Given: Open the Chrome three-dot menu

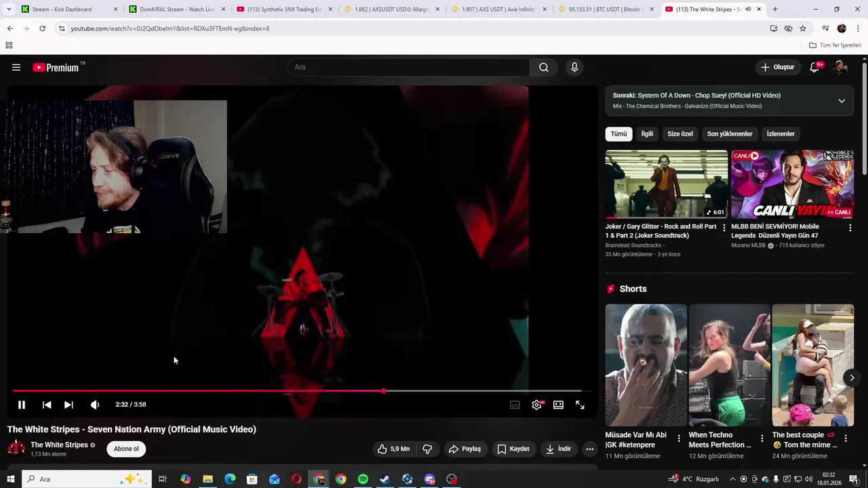Looking at the screenshot, I should coord(857,28).
